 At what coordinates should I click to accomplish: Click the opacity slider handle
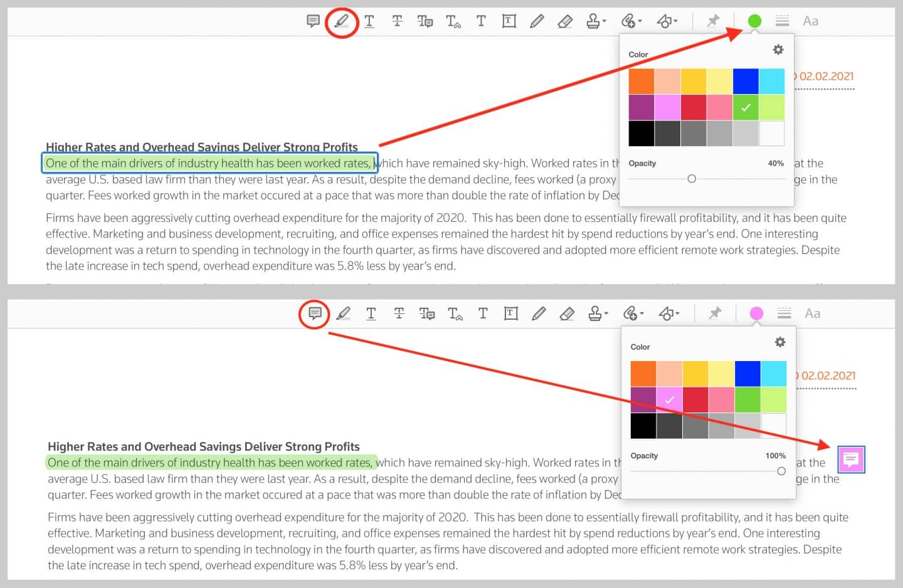[692, 179]
